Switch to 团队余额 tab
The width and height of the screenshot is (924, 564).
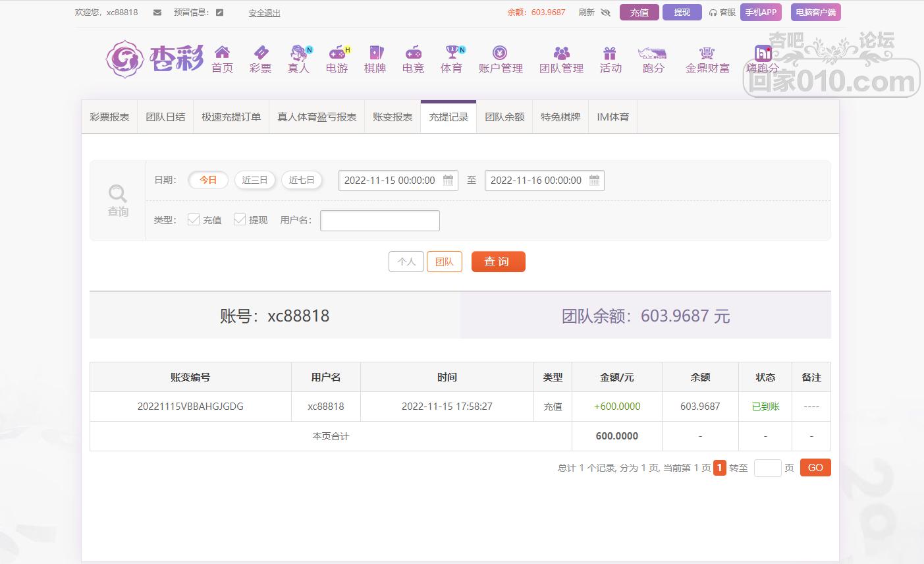504,117
